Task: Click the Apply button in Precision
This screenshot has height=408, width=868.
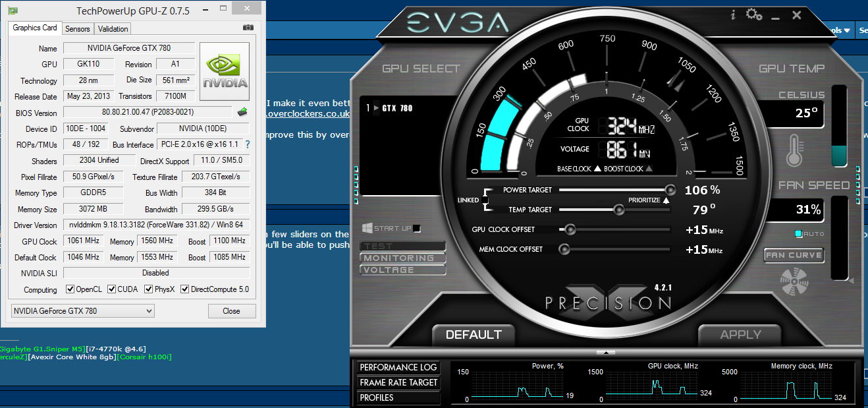Action: pos(740,335)
